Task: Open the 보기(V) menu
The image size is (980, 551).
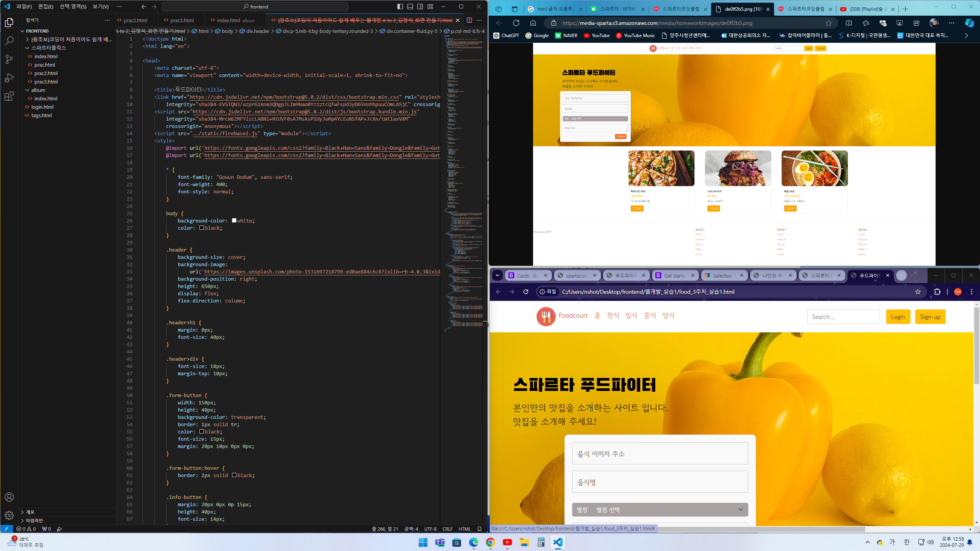Action: click(x=101, y=7)
